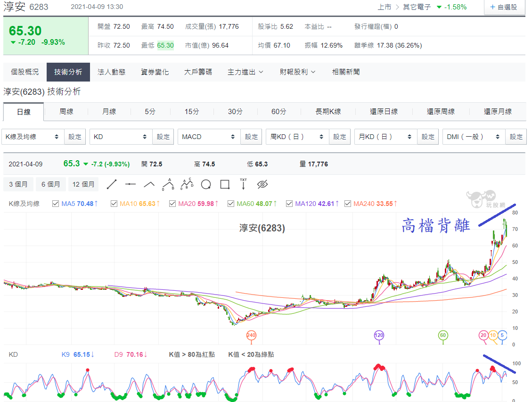Select the circle drawing tool
532x402 pixels.
pos(206,185)
